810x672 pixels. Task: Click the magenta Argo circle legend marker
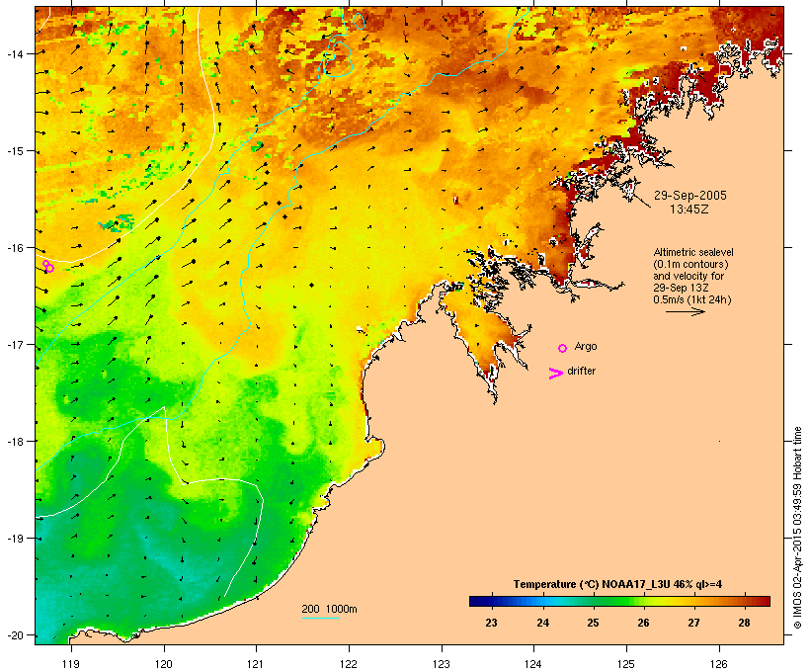[562, 349]
